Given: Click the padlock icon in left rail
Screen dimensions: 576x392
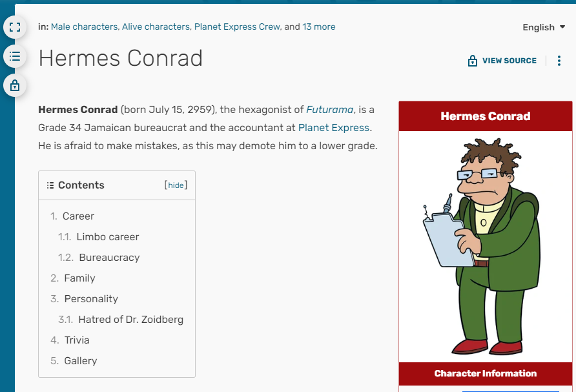Looking at the screenshot, I should (x=15, y=86).
